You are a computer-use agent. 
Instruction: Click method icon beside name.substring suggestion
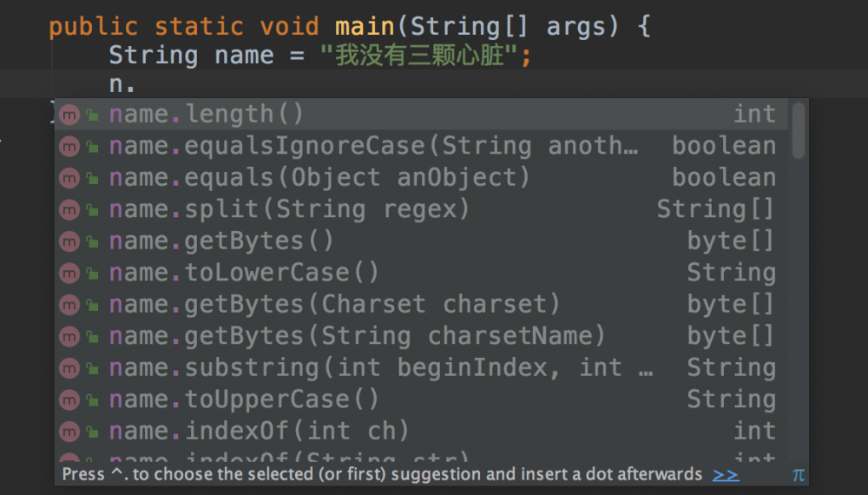pos(69,368)
